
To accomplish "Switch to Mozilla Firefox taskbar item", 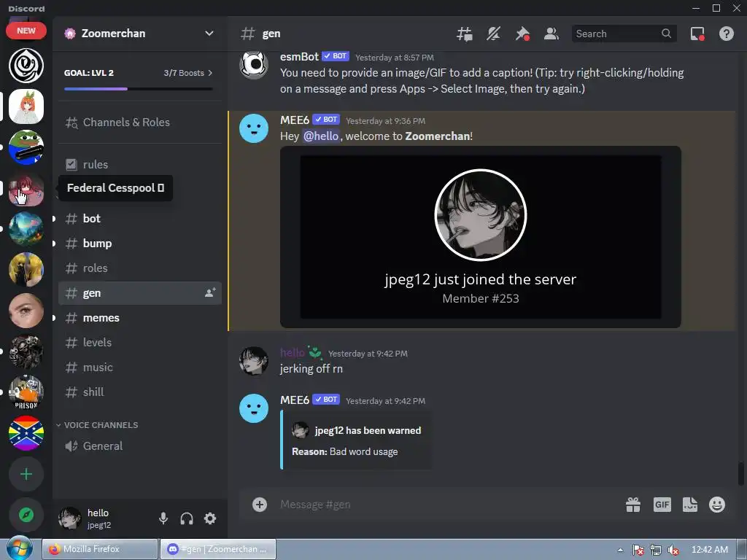I will [100, 549].
